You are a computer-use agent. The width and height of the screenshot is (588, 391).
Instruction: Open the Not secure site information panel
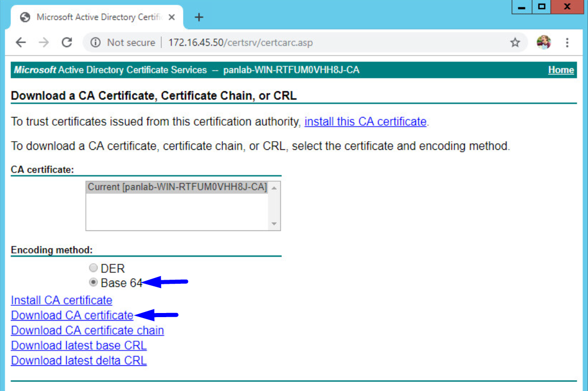click(96, 43)
